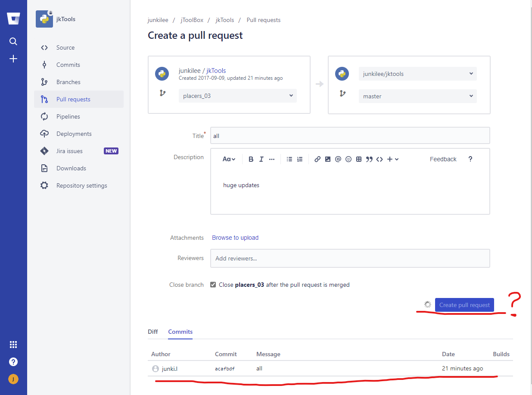The height and width of the screenshot is (395, 532).
Task: Insert a table into the description
Action: 359,159
